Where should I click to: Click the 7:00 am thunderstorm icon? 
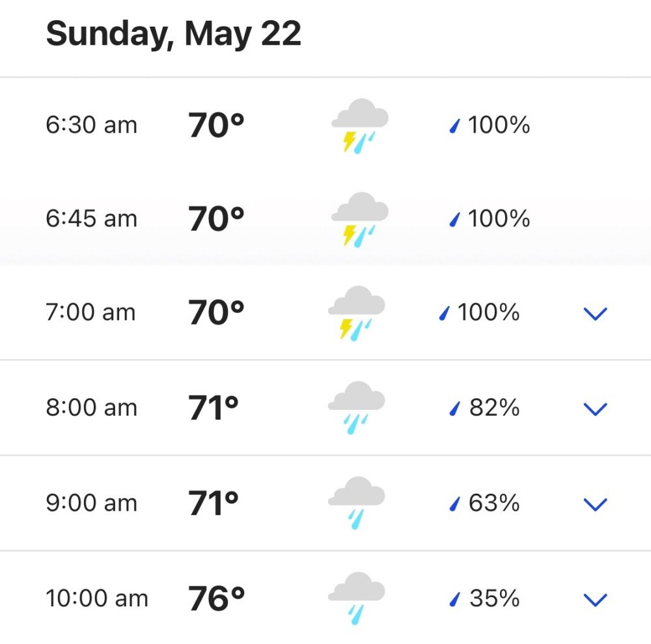coord(356,313)
